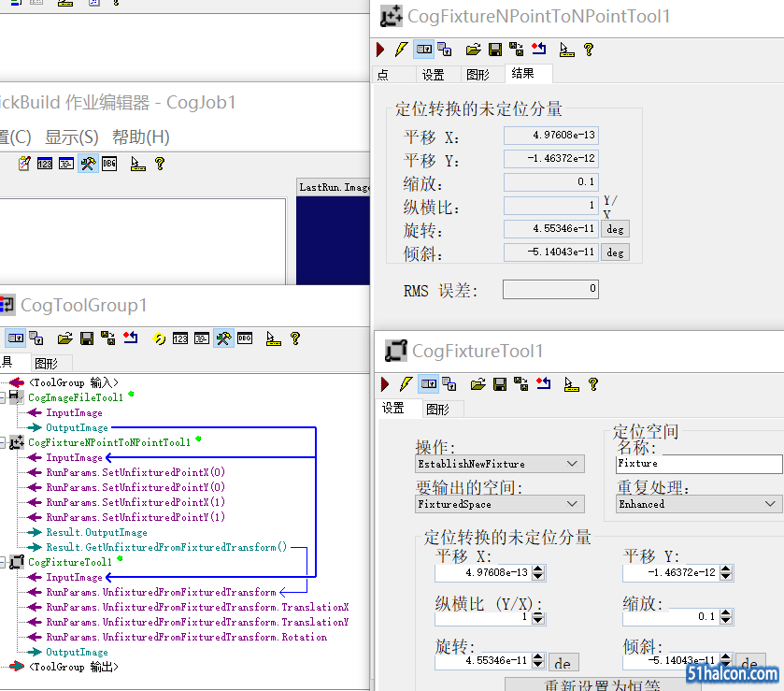Collapse CogImageFileTool1 tree node

[3, 397]
